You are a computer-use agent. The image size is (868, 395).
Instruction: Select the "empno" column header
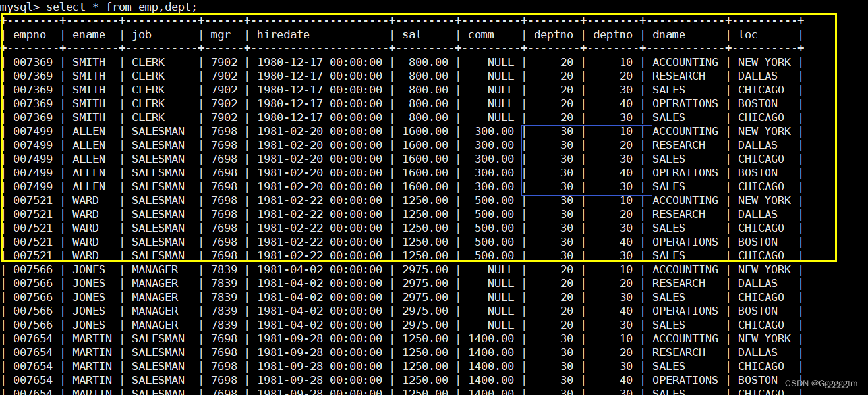[30, 35]
